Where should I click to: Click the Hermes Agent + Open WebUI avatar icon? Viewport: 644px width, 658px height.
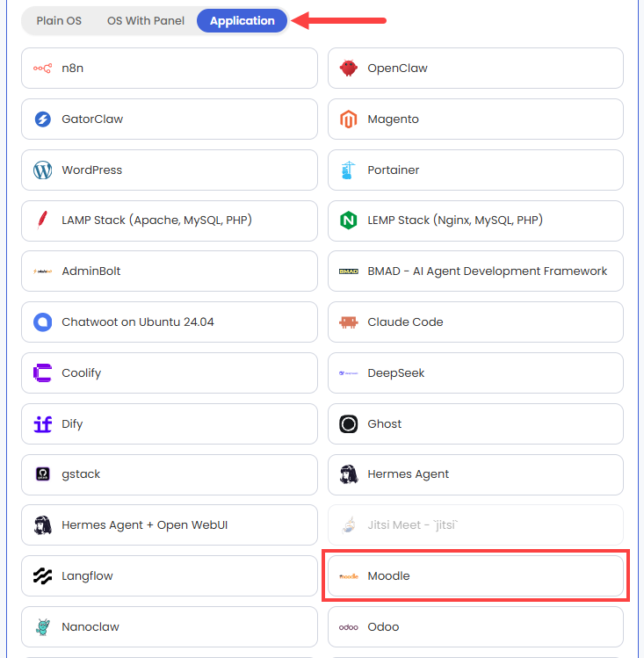click(x=42, y=525)
